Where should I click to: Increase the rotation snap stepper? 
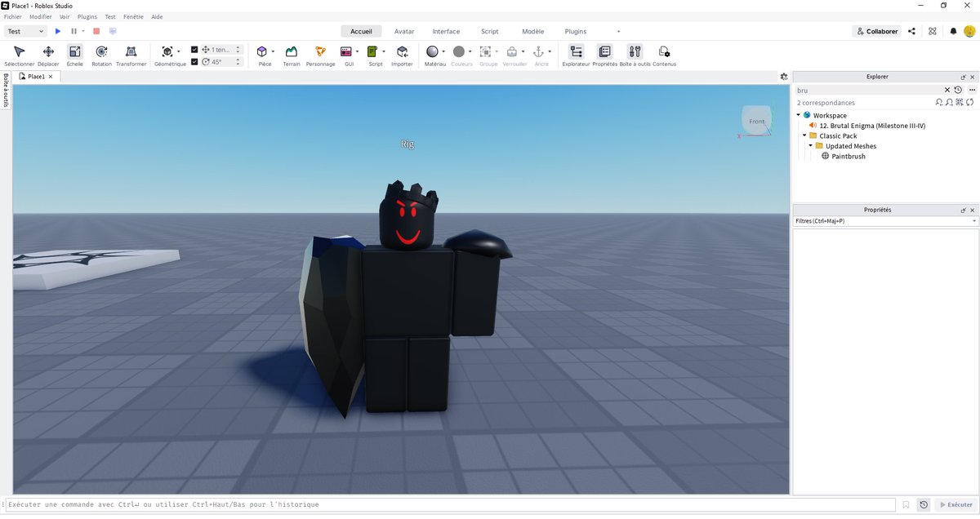[238, 60]
